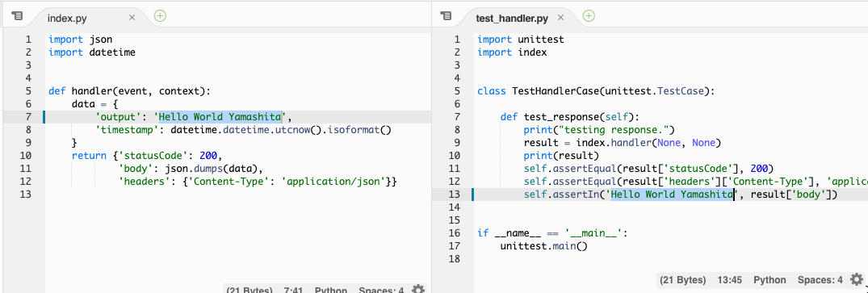Click selected 'Hello World Yamashita' in test_handler.py
Image resolution: width=868 pixels, height=293 pixels.
tap(672, 195)
